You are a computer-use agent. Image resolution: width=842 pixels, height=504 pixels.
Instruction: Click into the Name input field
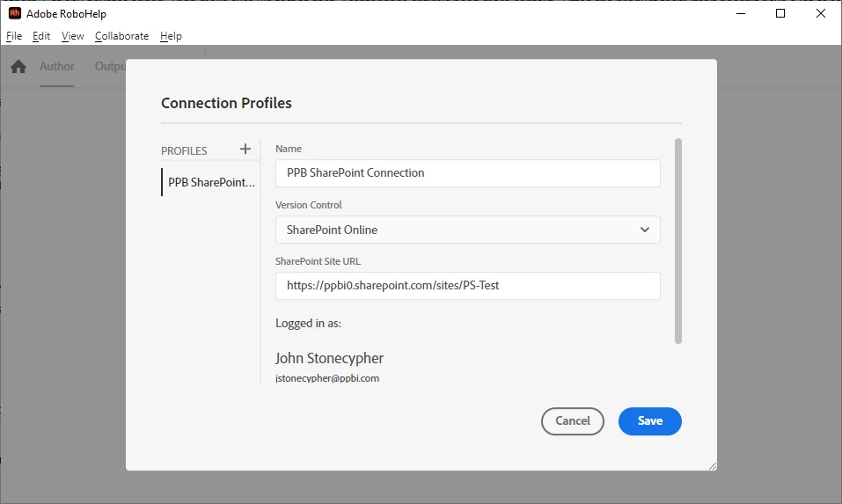(x=468, y=173)
